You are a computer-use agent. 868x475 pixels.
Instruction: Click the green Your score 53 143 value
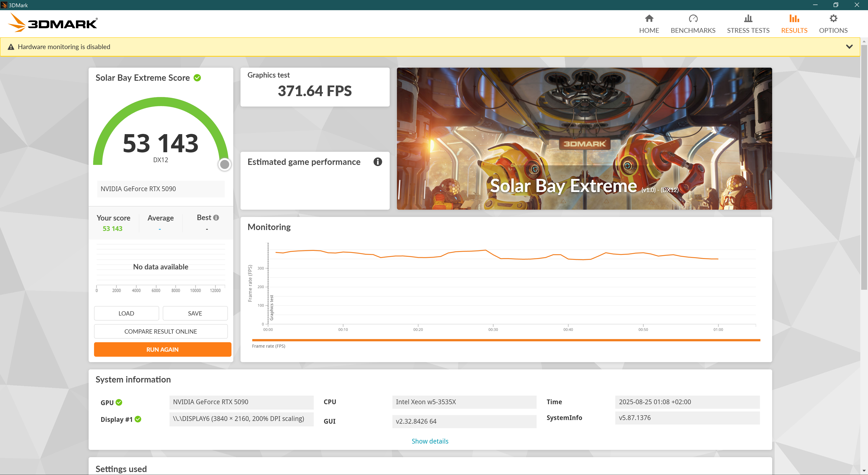point(113,229)
